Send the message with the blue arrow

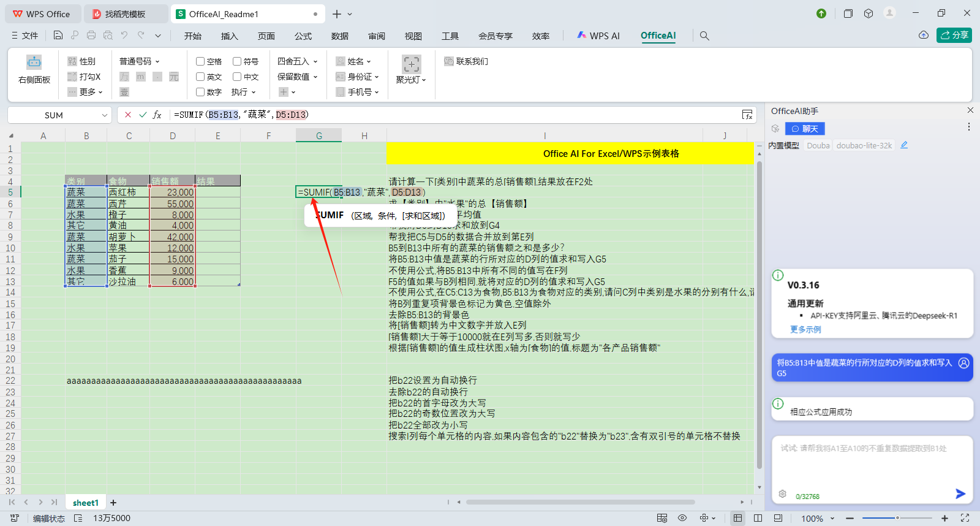coord(960,494)
